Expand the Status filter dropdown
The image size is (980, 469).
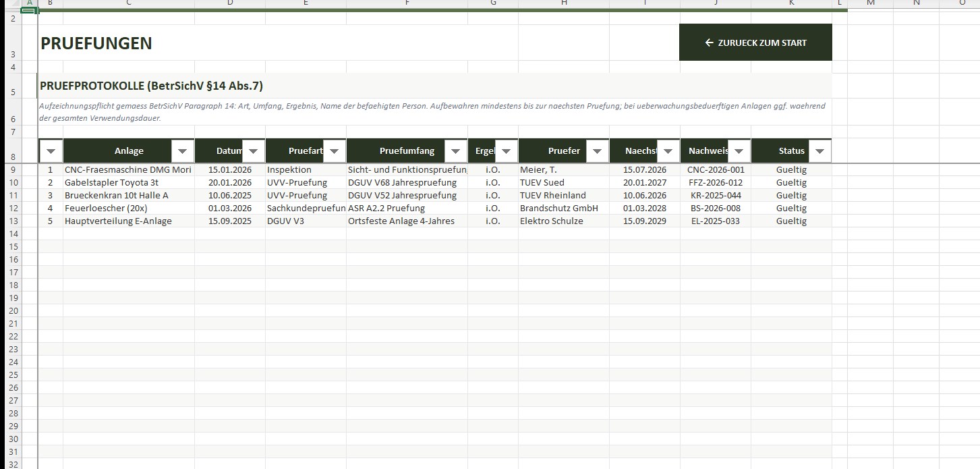click(819, 151)
